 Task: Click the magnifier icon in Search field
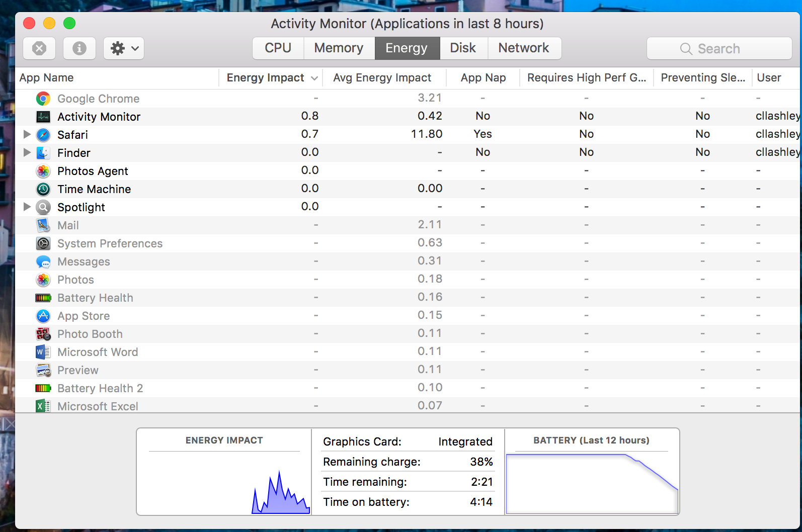686,49
